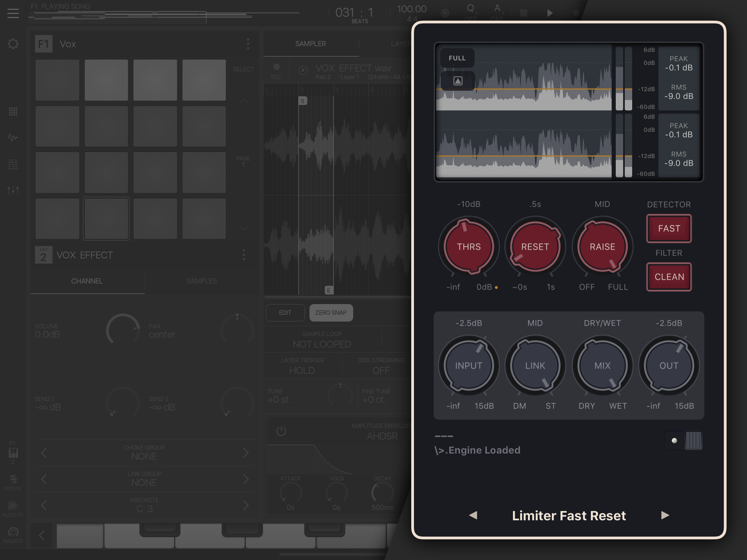Expand Choke Group next option chevron

pos(246,453)
